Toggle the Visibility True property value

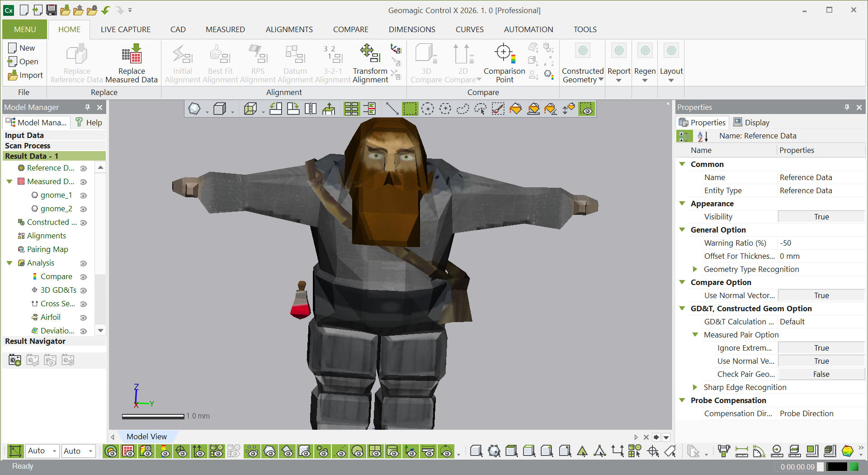coord(821,217)
